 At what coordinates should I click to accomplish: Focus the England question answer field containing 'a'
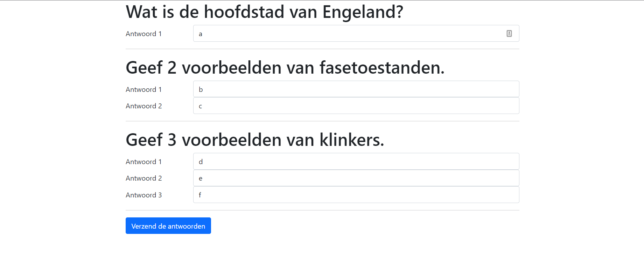pos(356,33)
